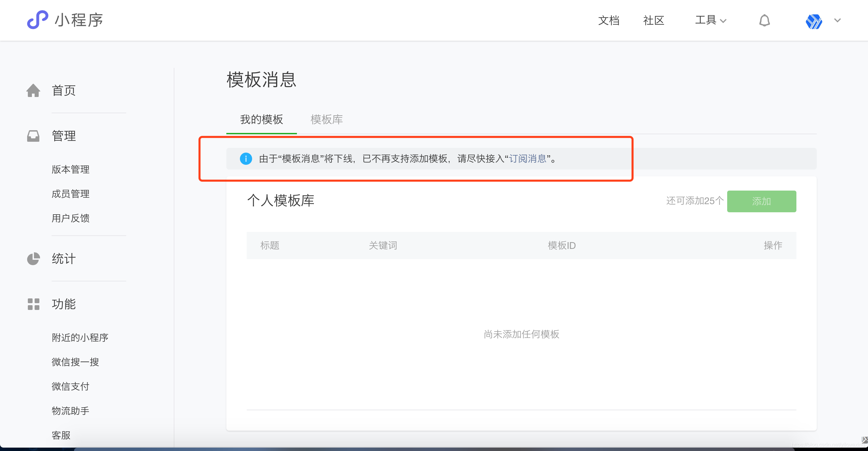Viewport: 868px width, 451px height.
Task: Select 功能 section in sidebar
Action: (63, 304)
